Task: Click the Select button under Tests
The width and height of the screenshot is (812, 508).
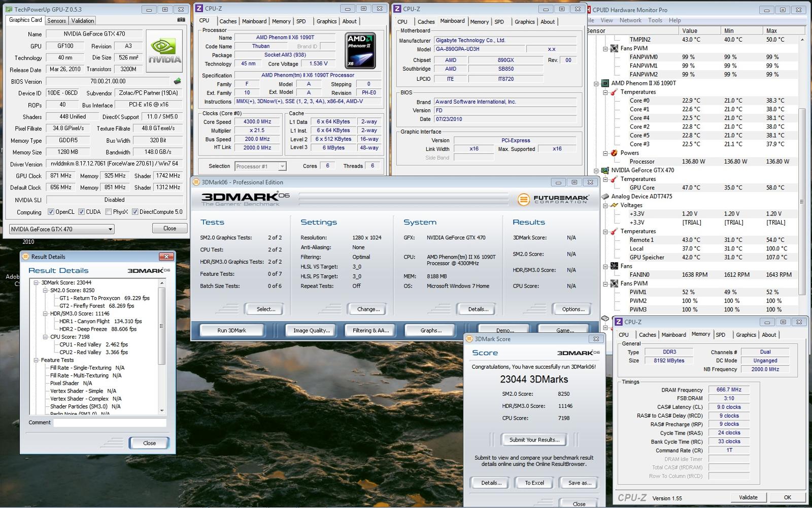Action: 265,309
